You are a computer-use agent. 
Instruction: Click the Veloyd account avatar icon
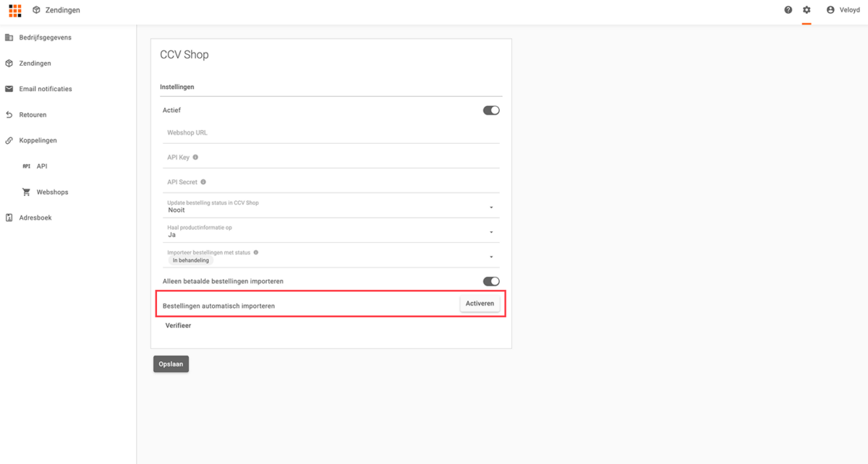click(830, 10)
